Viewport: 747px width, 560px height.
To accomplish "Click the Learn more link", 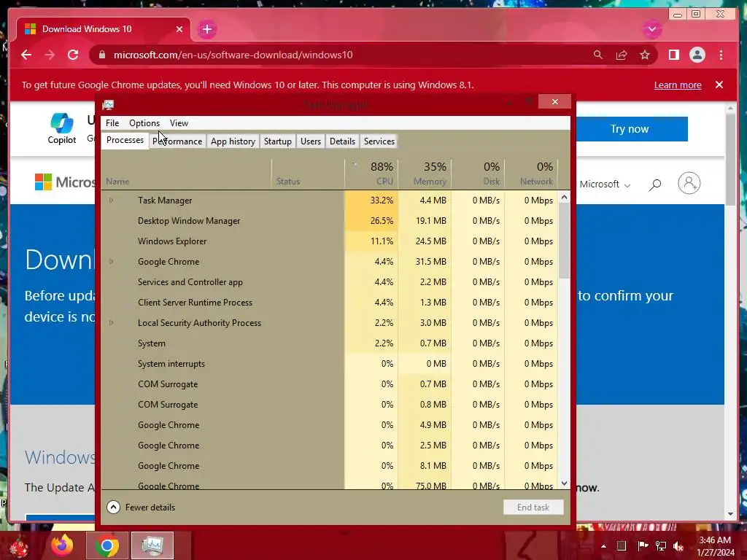I will [678, 85].
